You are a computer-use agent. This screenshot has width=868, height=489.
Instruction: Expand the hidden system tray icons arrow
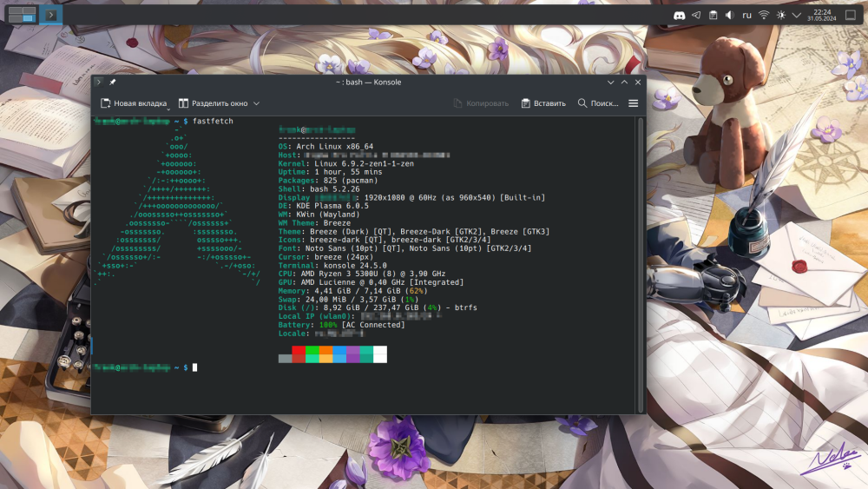[797, 15]
